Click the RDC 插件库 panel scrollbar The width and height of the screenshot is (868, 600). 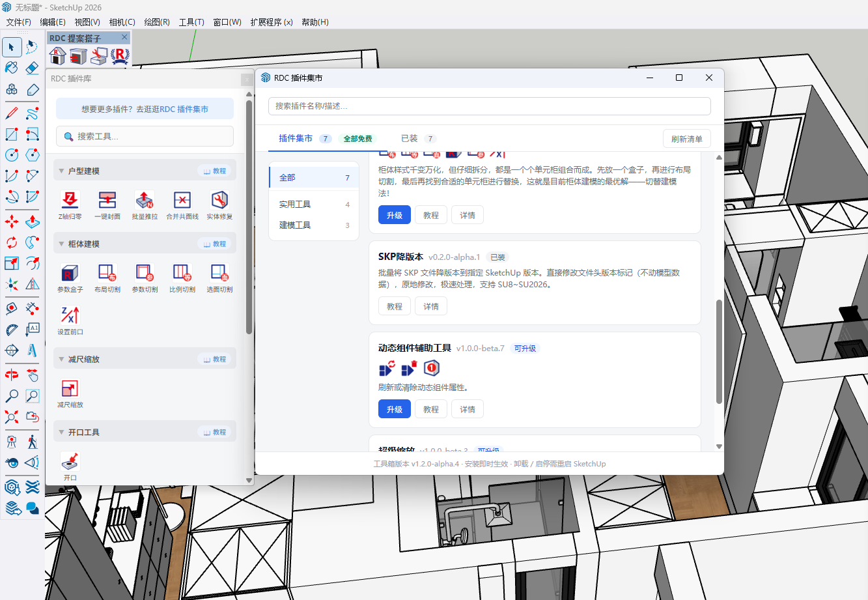(x=249, y=217)
